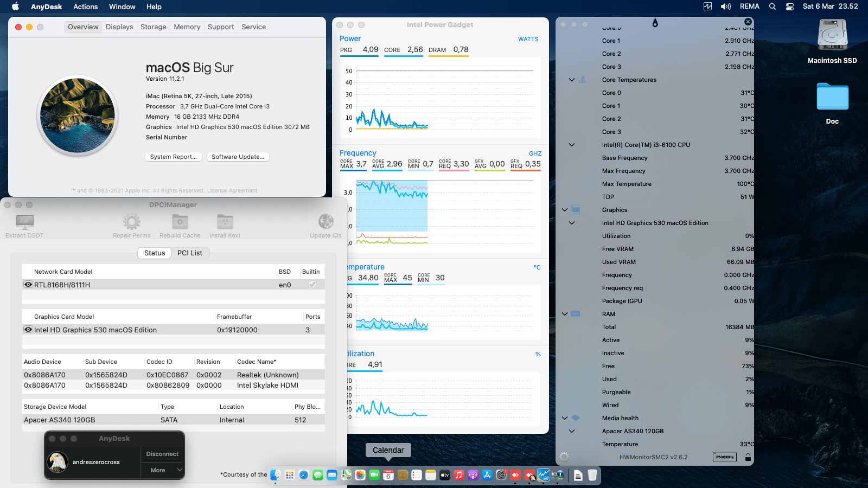Open the Doc folder on desktop
The image size is (868, 488).
coord(832,97)
